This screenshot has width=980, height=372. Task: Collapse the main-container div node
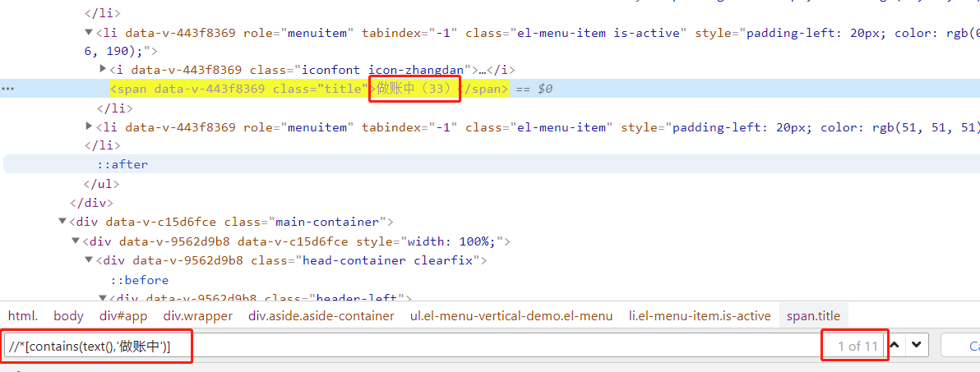tap(62, 222)
